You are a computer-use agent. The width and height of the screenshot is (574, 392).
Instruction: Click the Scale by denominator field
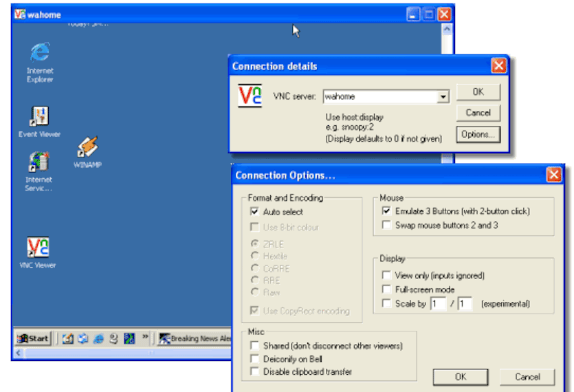pyautogui.click(x=465, y=304)
